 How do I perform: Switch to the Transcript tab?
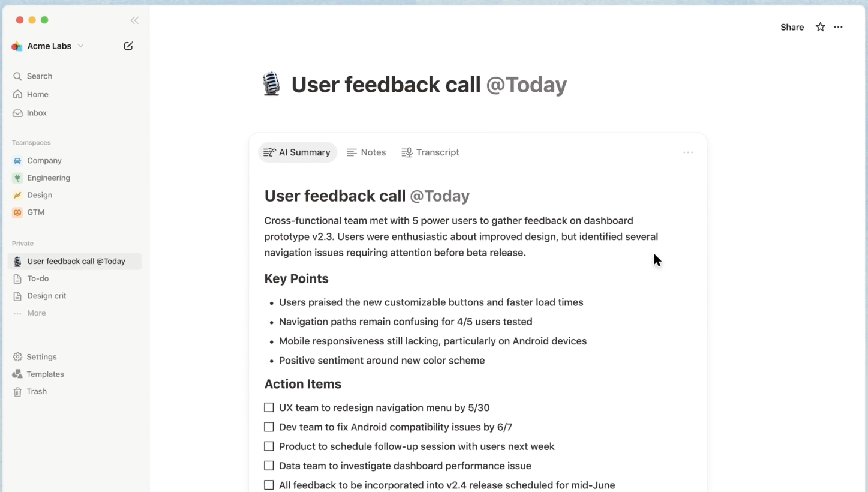431,152
